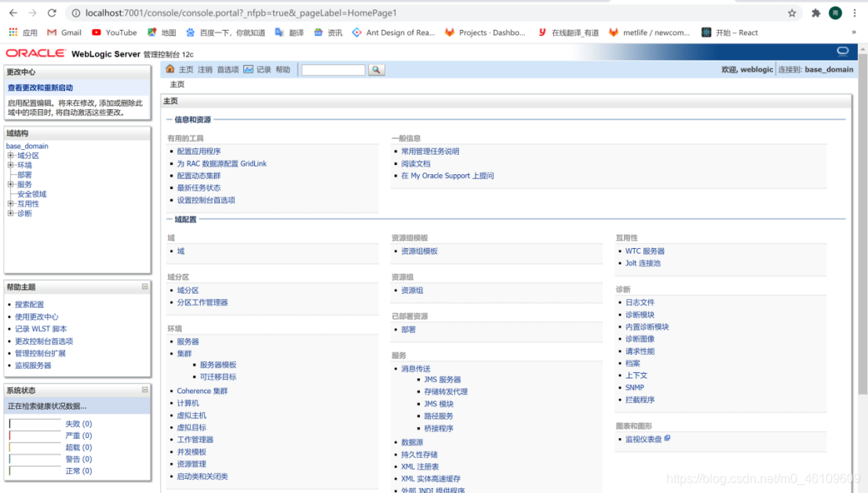Select 安全领域 in the domain tree
Screen dimensions: 868x493
[31, 195]
